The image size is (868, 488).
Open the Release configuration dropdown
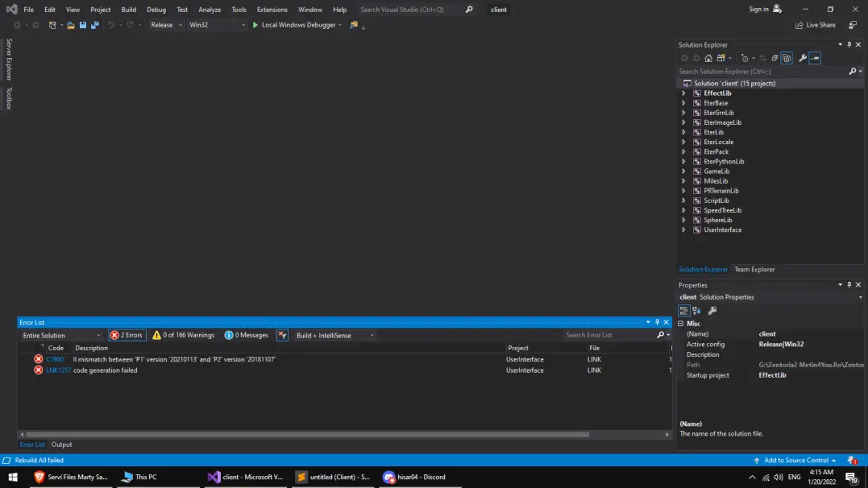(x=166, y=25)
